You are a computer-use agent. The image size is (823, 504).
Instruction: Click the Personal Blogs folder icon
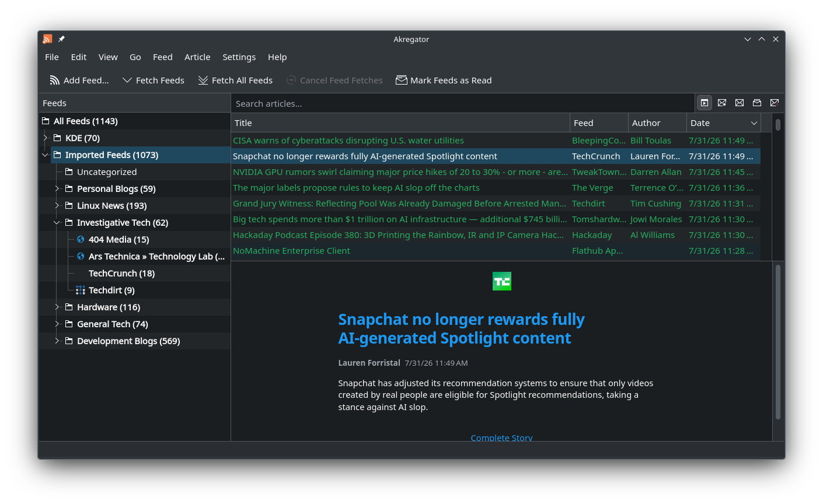point(69,188)
